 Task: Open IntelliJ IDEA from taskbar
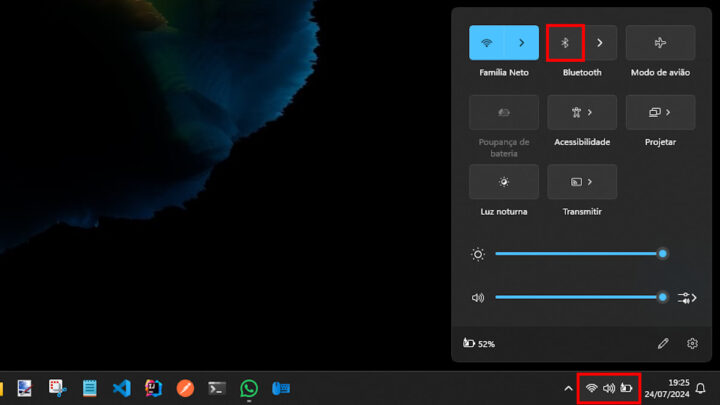153,388
